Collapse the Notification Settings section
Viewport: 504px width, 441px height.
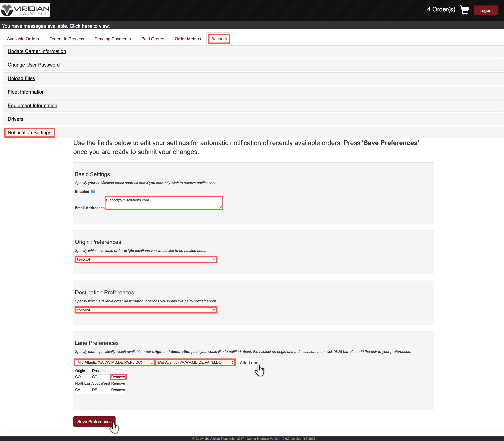click(x=30, y=133)
